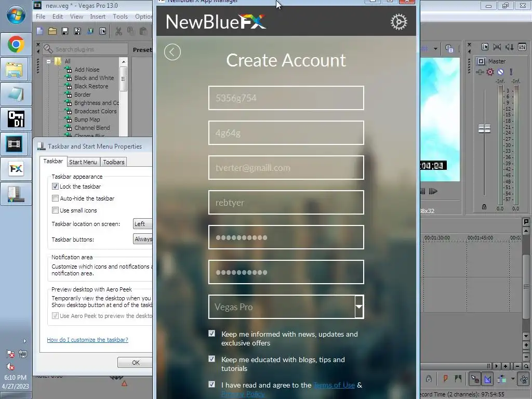Toggle agree to Terms of Use checkbox
Screen dimensions: 532x399
(212, 384)
